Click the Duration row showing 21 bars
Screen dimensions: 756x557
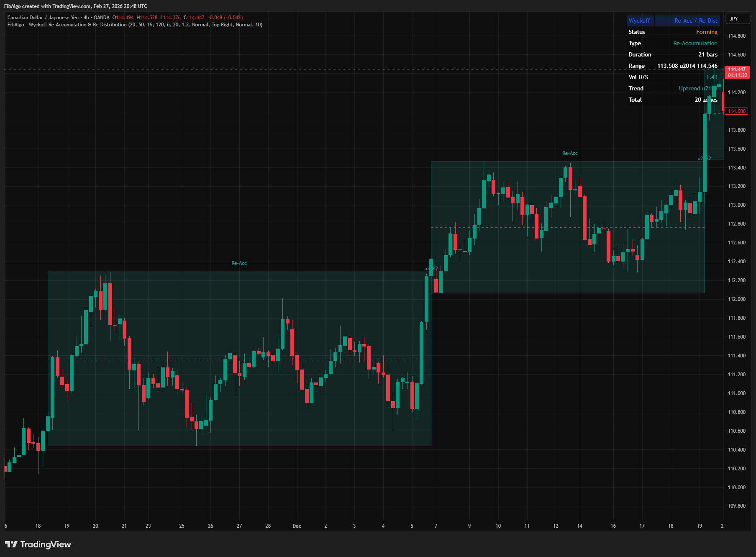coord(708,54)
